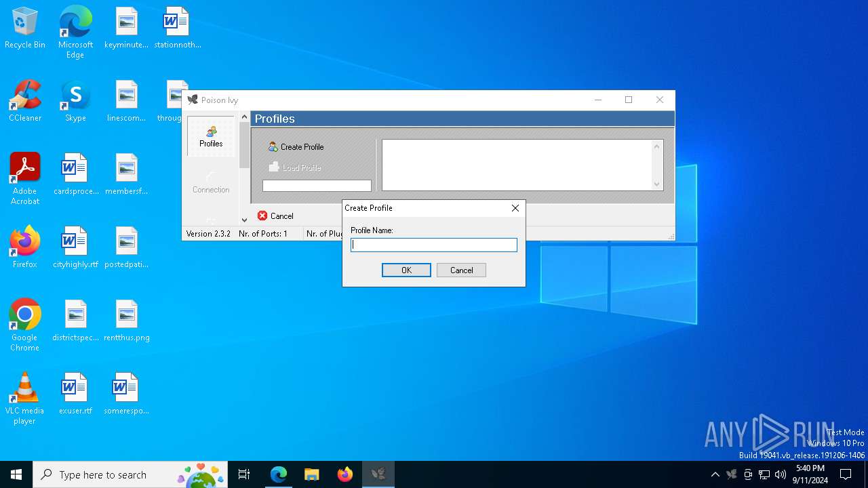Select the VLC media player desktop icon
This screenshot has height=488, width=868.
point(25,399)
